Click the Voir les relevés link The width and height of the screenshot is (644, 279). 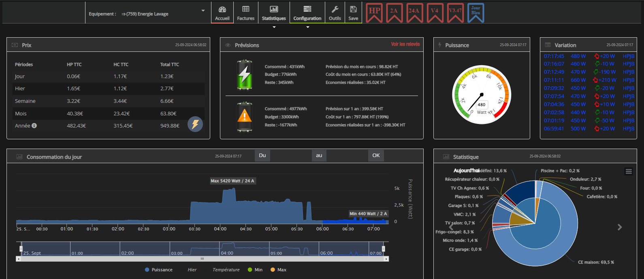[x=405, y=44]
